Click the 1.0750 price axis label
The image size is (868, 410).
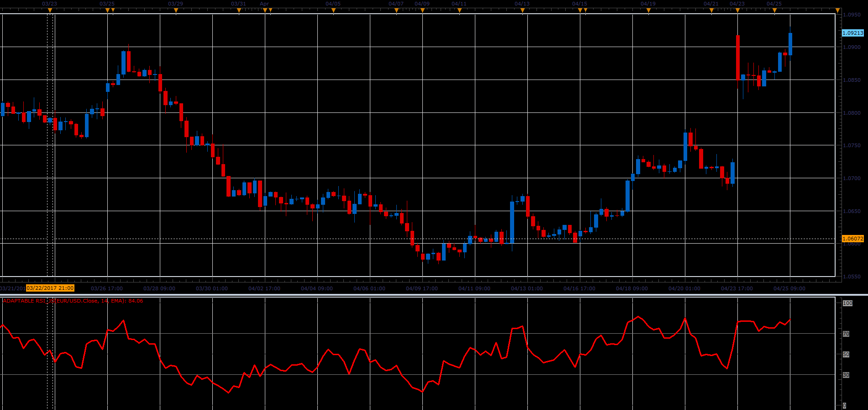tap(852, 145)
